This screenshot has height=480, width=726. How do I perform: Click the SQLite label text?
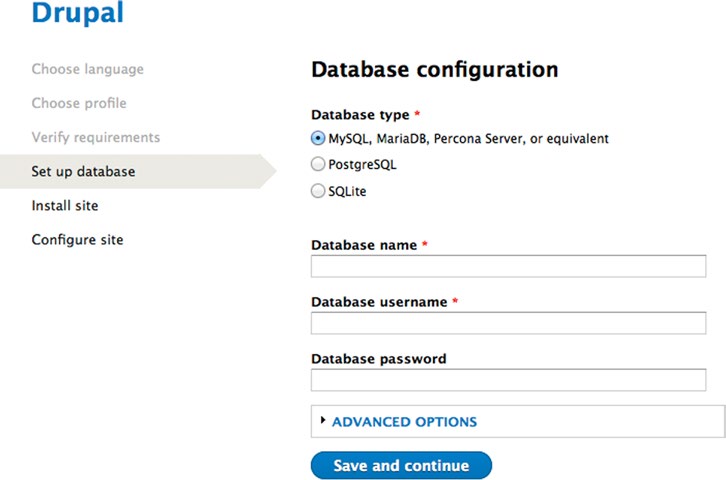pyautogui.click(x=347, y=191)
